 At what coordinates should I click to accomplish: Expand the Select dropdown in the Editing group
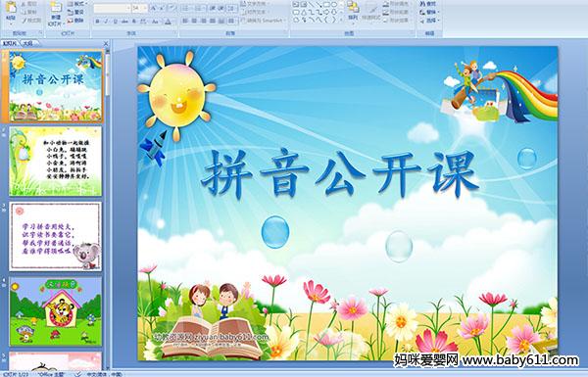point(429,21)
